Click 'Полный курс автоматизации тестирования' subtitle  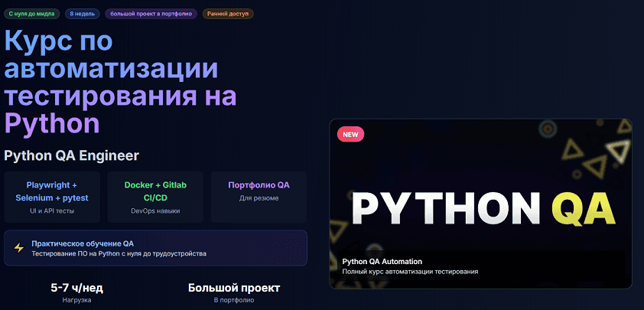tap(410, 272)
